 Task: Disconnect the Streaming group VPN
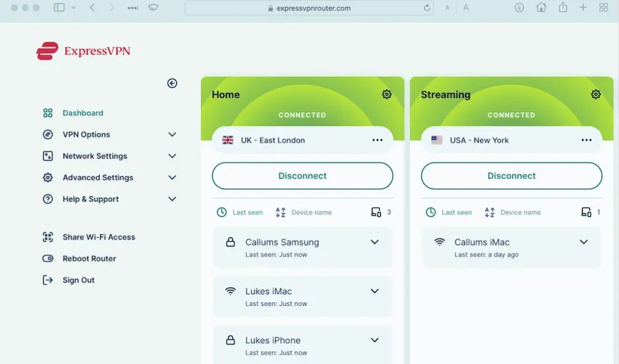pos(512,176)
